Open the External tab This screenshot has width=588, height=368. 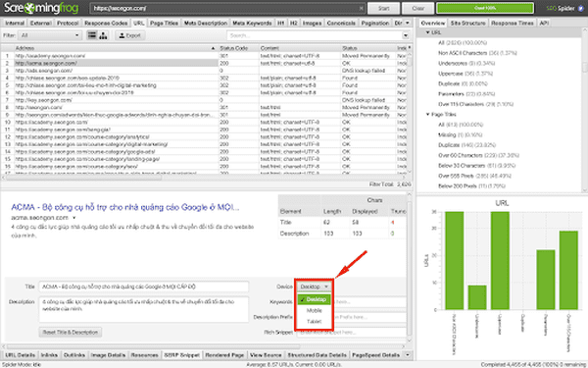click(40, 23)
